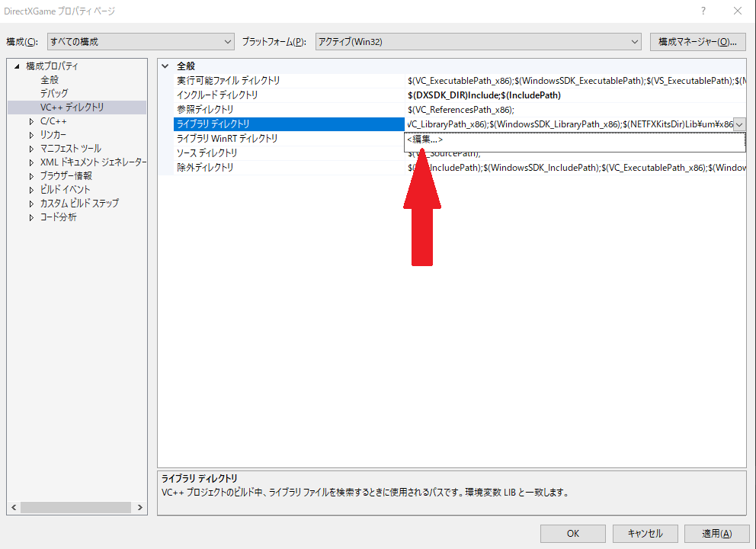Expand XML ドキュメント ジェネレーター node
The height and width of the screenshot is (549, 756).
coord(31,162)
